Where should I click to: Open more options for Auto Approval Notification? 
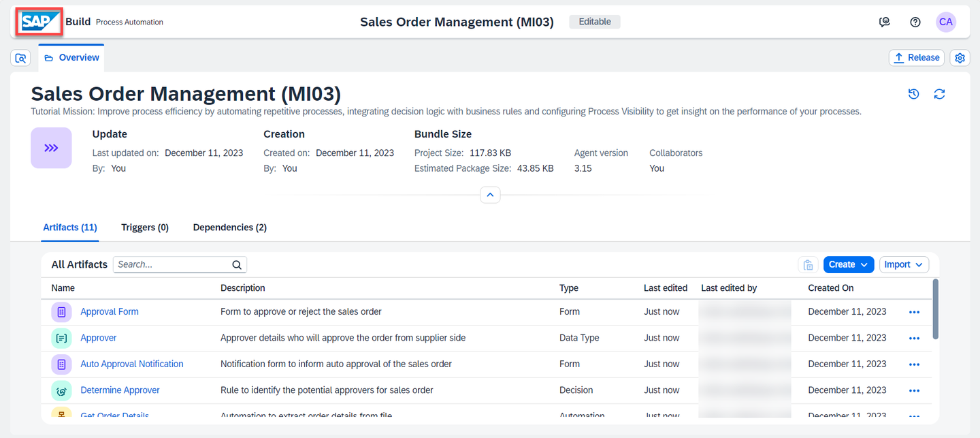tap(914, 364)
